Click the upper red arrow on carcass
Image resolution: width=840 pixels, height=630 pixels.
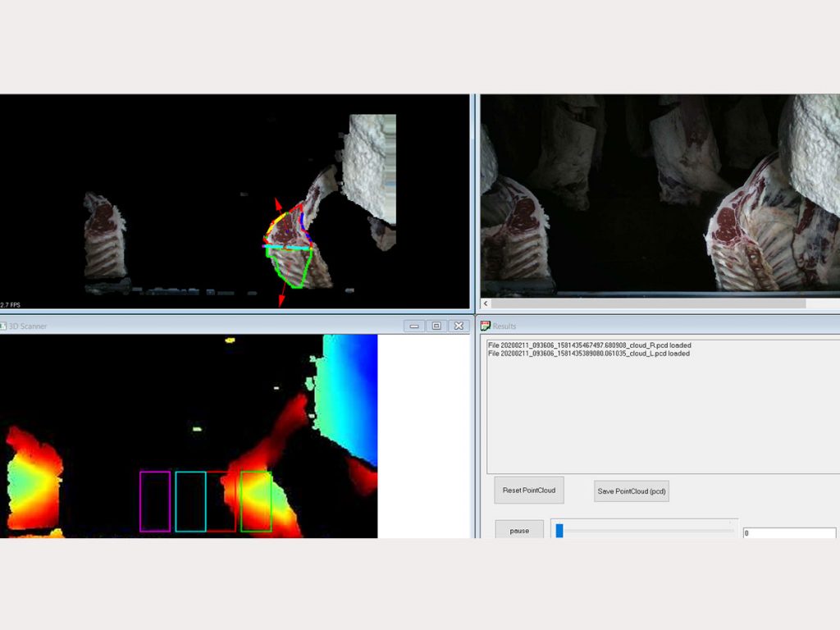pyautogui.click(x=278, y=205)
